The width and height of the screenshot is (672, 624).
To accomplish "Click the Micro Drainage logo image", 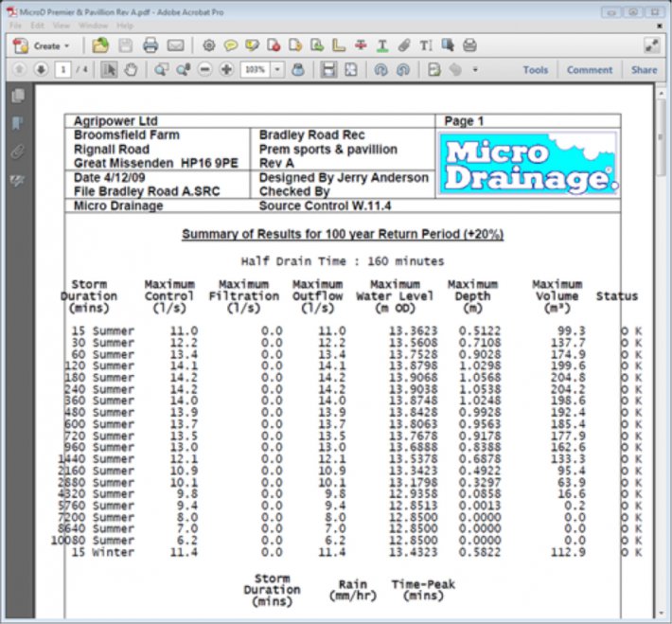I will (529, 164).
